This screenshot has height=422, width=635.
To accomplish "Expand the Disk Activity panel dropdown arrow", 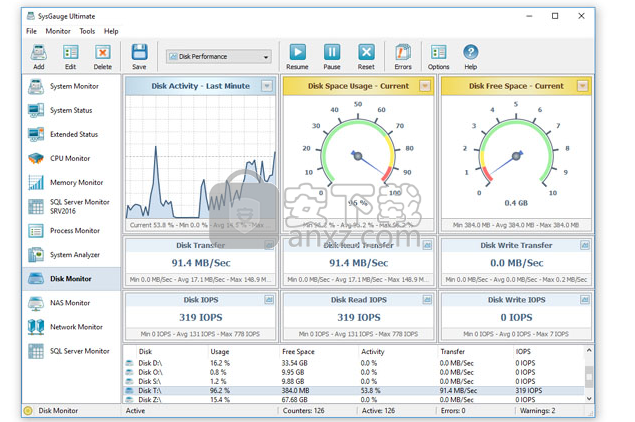I will [267, 86].
